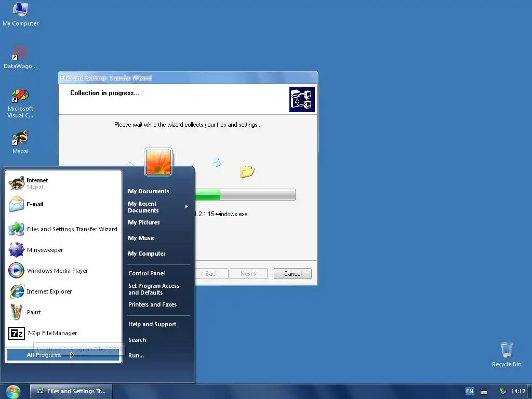
Task: Cancel the transfer wizard collection
Action: pos(292,274)
